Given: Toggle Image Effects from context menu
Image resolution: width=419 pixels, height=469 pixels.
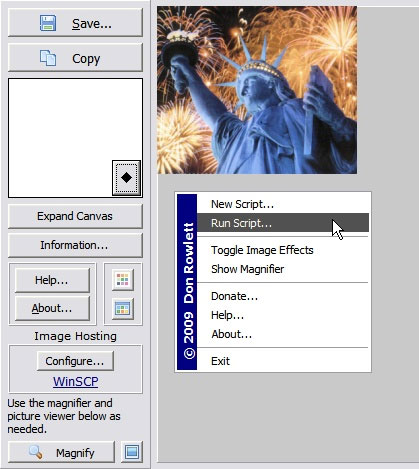Looking at the screenshot, I should click(262, 250).
